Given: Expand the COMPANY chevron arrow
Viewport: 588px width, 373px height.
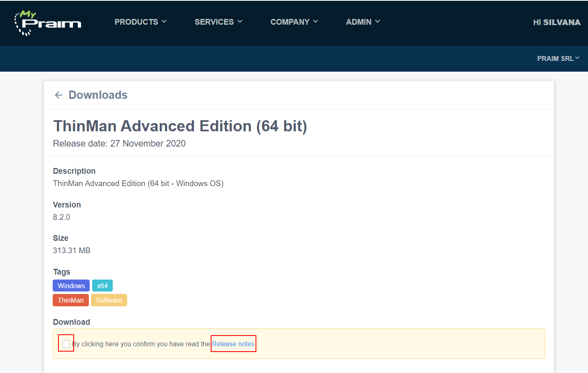Looking at the screenshot, I should (x=316, y=21).
